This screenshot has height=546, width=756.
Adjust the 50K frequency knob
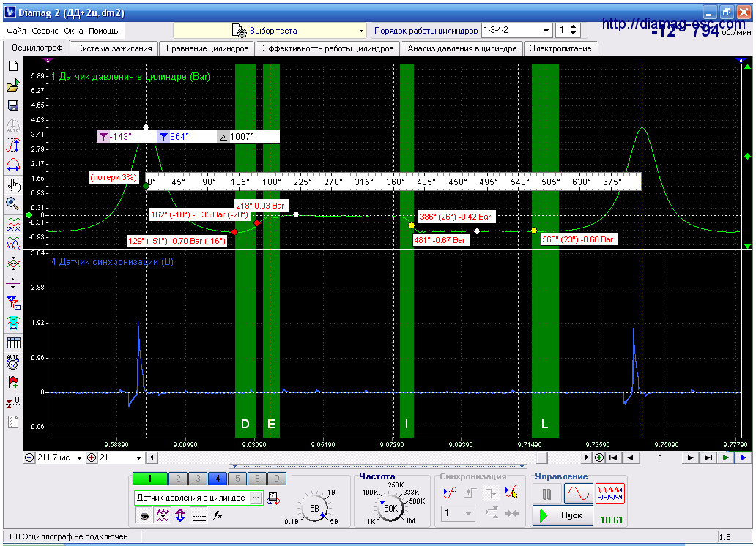390,508
